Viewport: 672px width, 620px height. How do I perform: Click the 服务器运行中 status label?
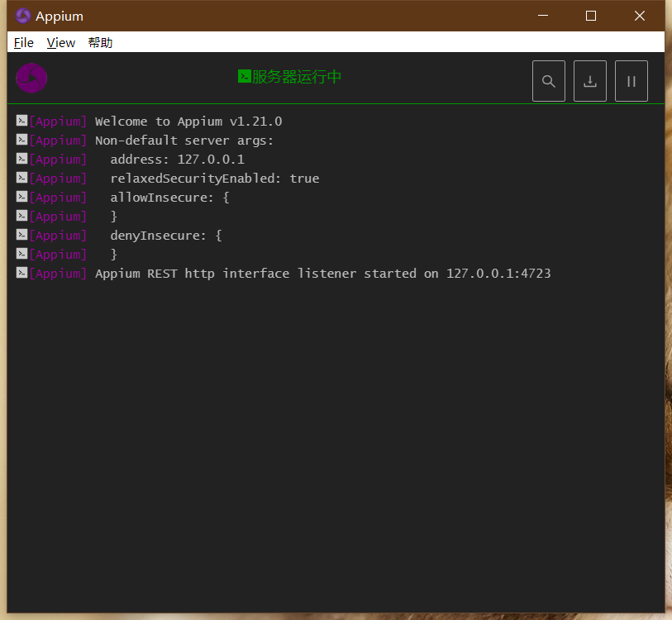click(297, 77)
